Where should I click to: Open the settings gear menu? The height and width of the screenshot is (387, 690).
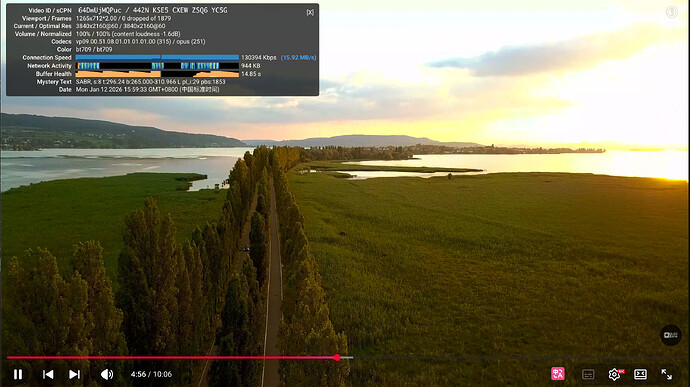coord(615,374)
